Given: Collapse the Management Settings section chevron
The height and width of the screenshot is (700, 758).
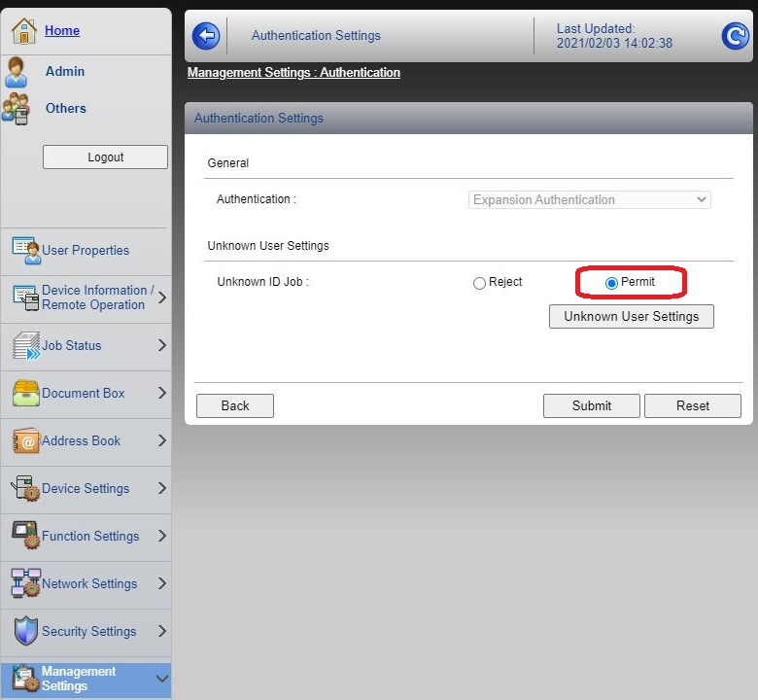Looking at the screenshot, I should tap(161, 679).
